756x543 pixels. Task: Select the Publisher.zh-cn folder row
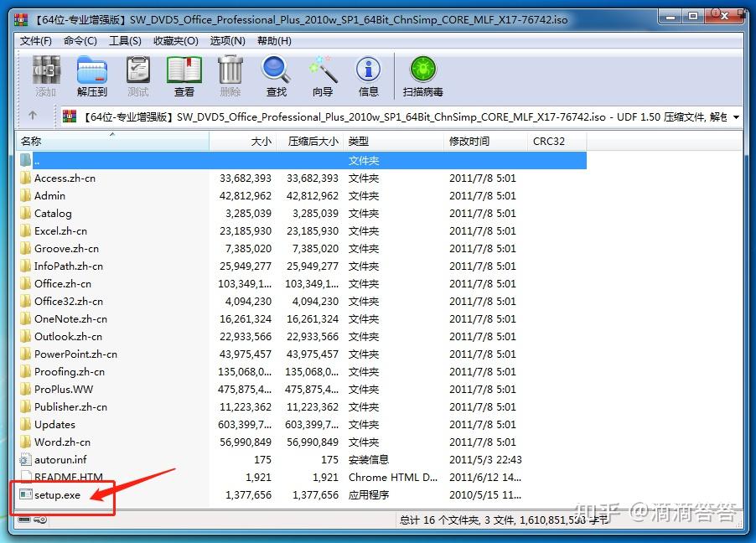tap(302, 407)
